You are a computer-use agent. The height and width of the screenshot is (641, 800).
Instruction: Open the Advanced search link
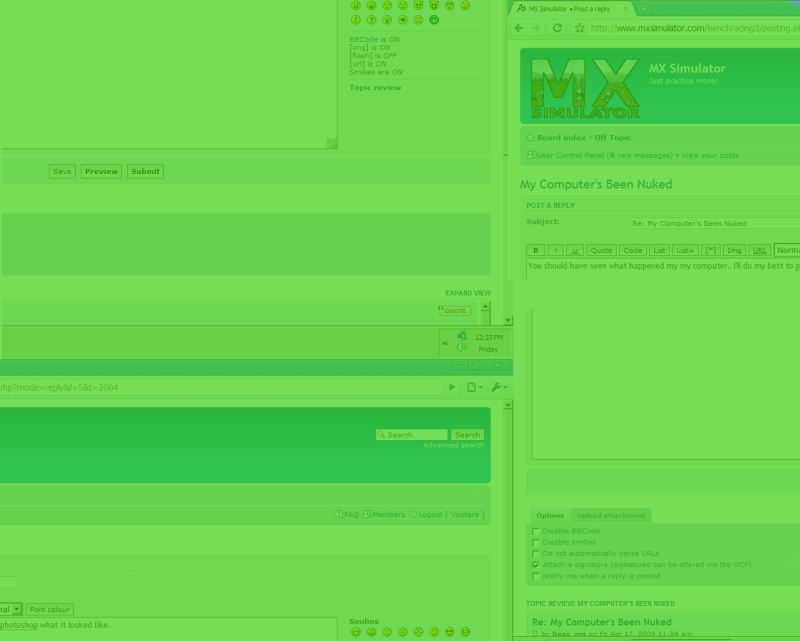coord(453,445)
